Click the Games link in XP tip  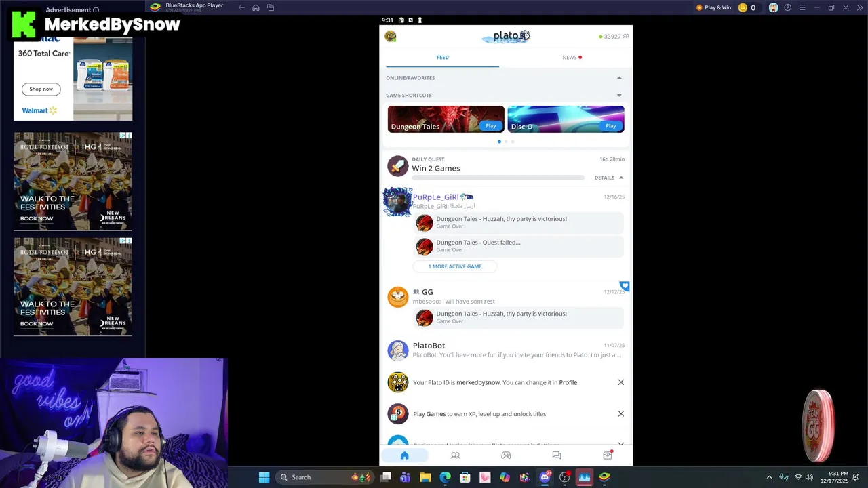coord(436,414)
